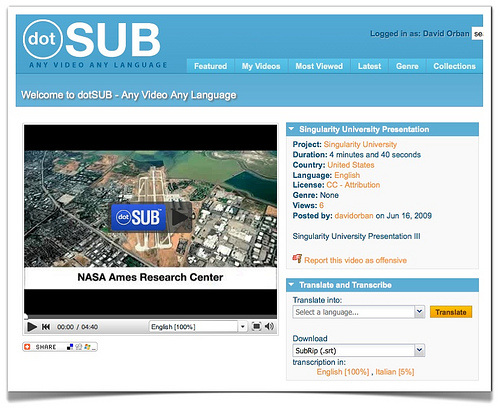Click Singularity University Presentation III description
Screen dimensions: 500x409
point(356,236)
